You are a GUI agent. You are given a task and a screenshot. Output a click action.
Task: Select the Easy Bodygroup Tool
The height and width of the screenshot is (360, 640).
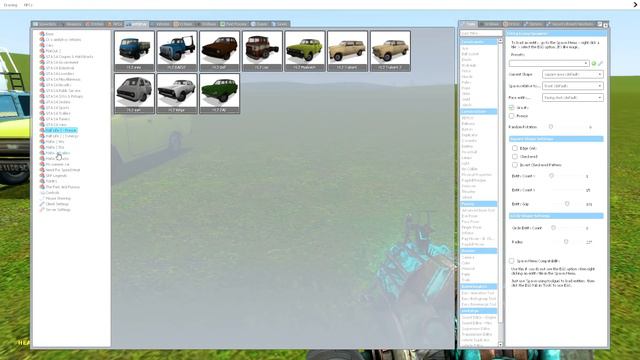(478, 299)
